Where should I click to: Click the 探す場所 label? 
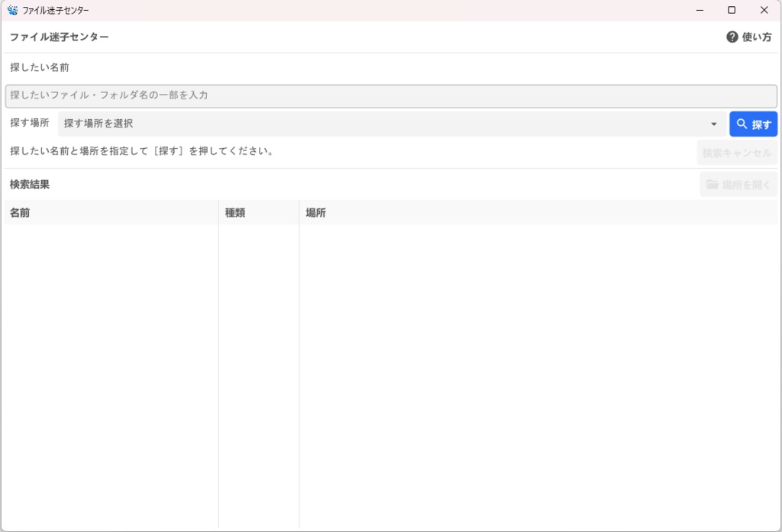(x=30, y=123)
